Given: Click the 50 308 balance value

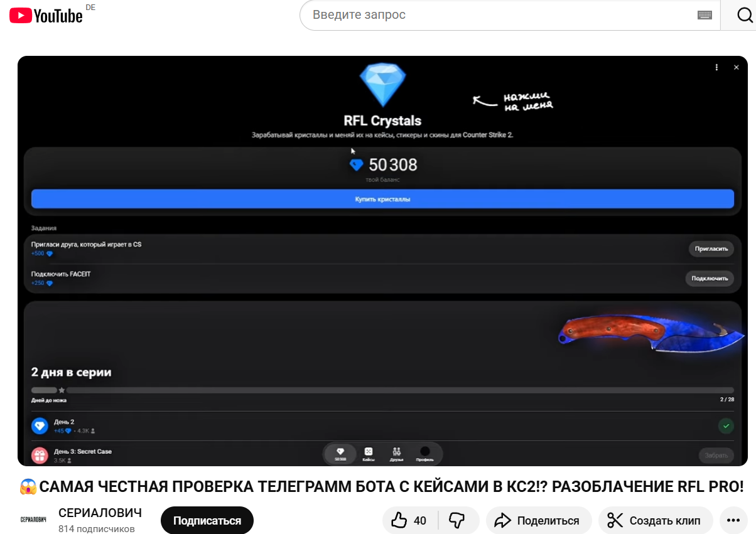Looking at the screenshot, I should pyautogui.click(x=392, y=165).
